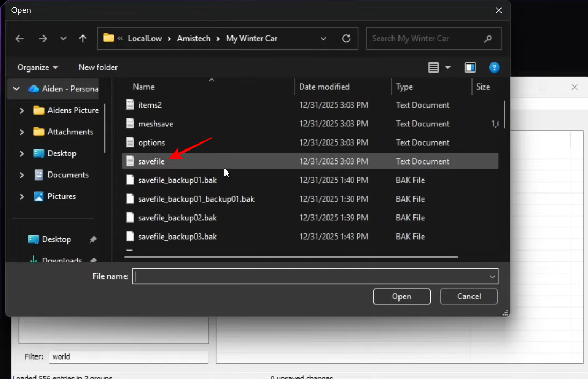The height and width of the screenshot is (379, 588).
Task: Click the Forward navigation arrow
Action: point(42,39)
